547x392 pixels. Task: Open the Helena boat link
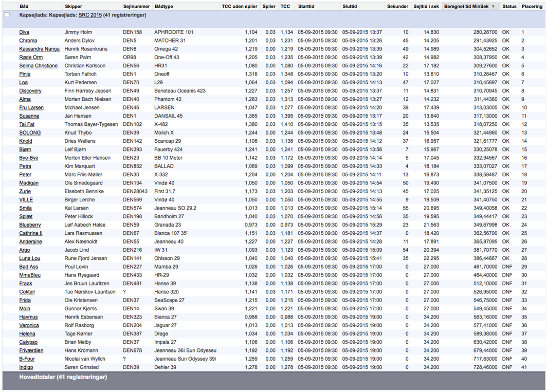pos(27,333)
